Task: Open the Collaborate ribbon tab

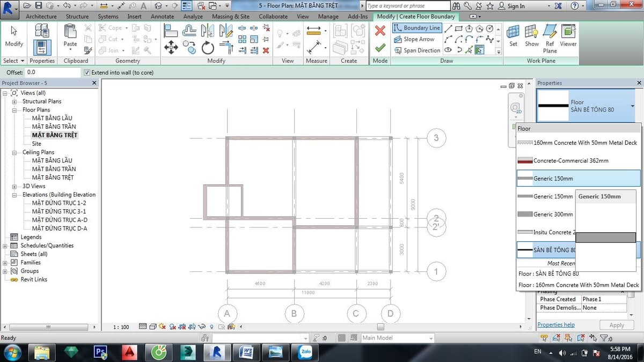Action: 273,16
